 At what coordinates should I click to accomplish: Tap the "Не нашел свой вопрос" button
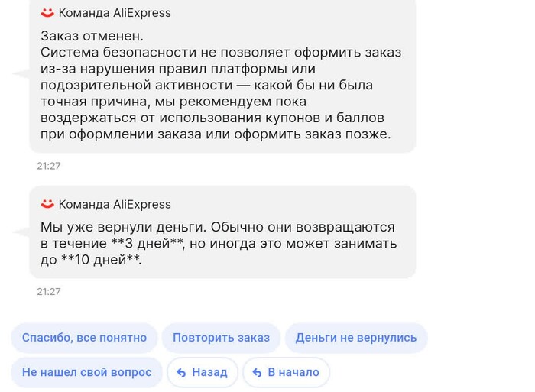pyautogui.click(x=86, y=373)
